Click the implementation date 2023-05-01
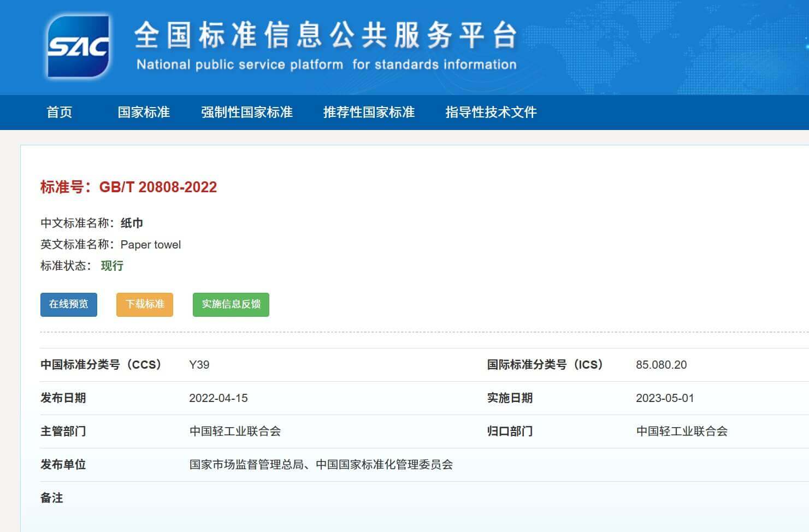This screenshot has height=532, width=809. (x=665, y=398)
